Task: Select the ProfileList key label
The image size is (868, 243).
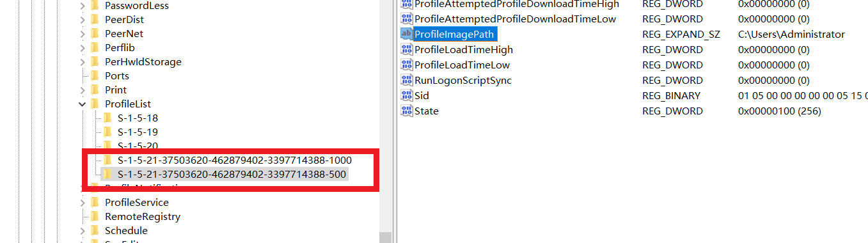Action: pyautogui.click(x=128, y=104)
